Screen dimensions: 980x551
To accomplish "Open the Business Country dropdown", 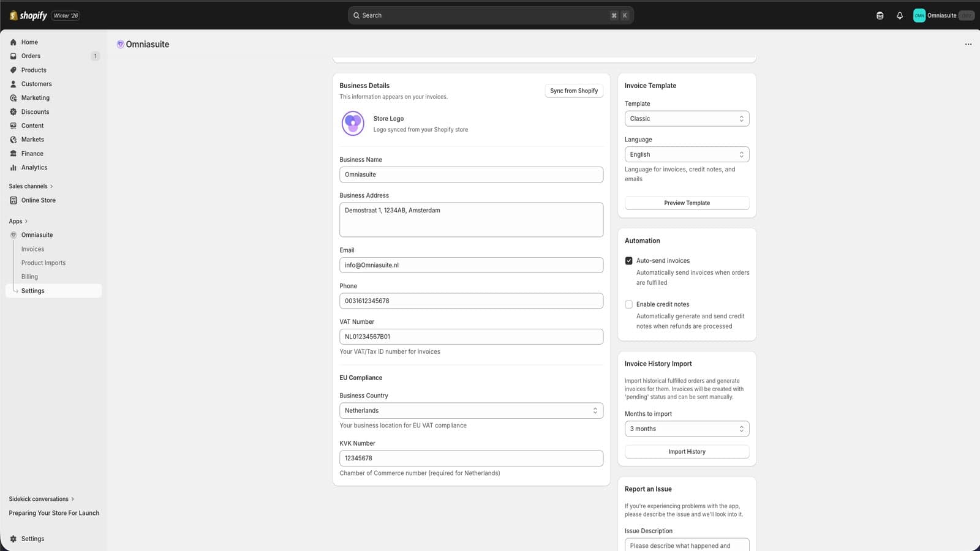I will tap(471, 411).
